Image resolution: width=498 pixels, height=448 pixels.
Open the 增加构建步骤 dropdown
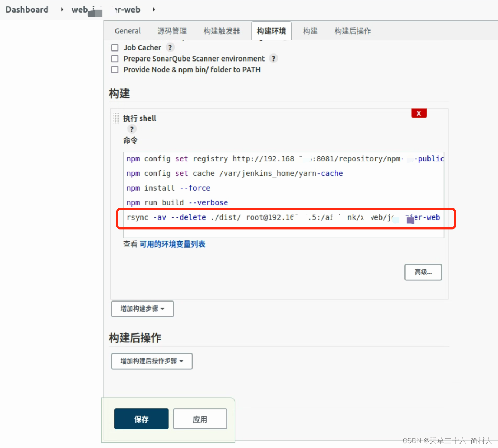click(142, 309)
